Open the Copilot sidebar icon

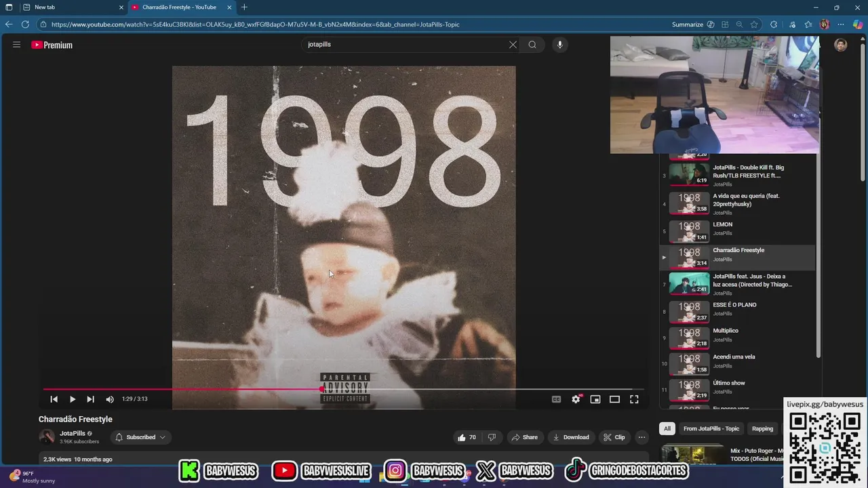click(858, 24)
